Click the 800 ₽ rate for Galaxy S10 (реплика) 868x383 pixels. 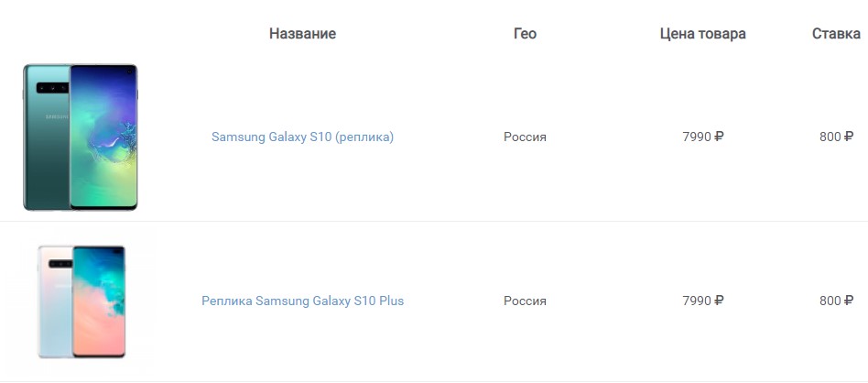point(837,137)
